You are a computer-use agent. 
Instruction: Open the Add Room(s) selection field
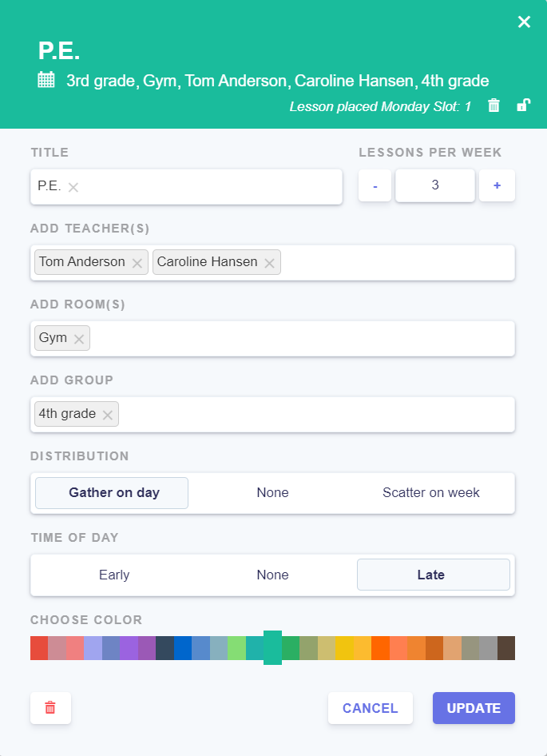click(x=303, y=339)
